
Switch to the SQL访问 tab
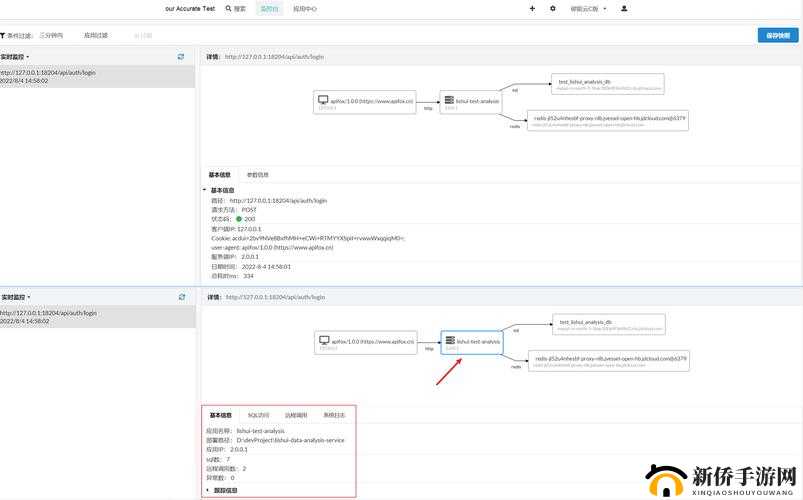258,415
